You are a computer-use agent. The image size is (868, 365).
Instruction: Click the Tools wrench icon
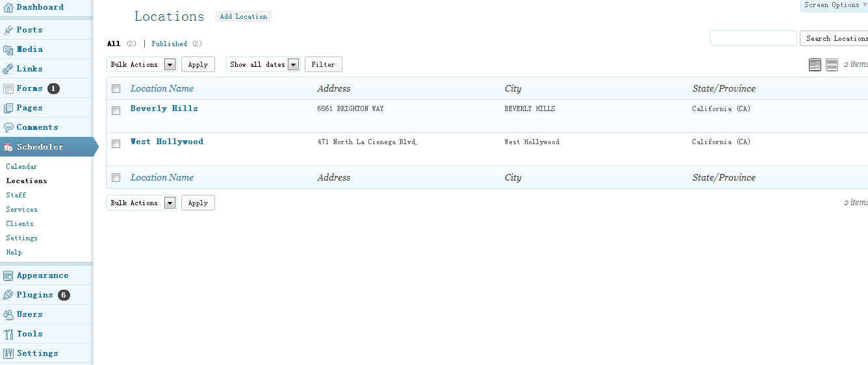8,334
